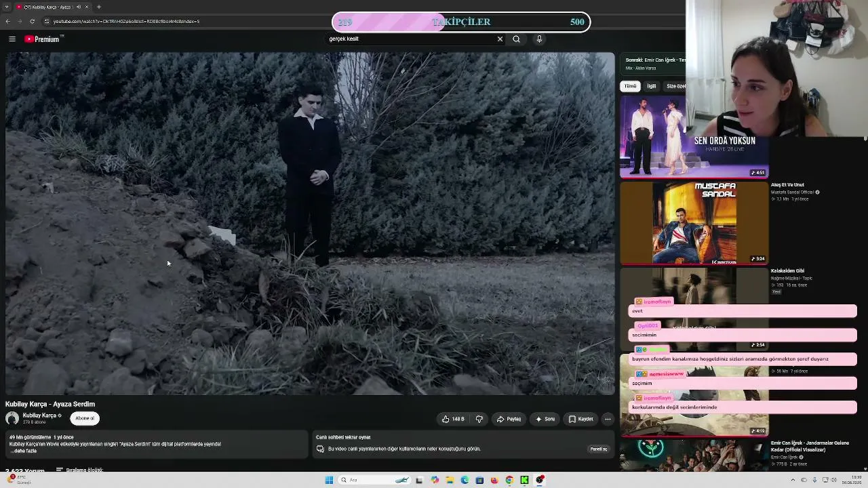Share the video via Paylaş

pyautogui.click(x=509, y=419)
